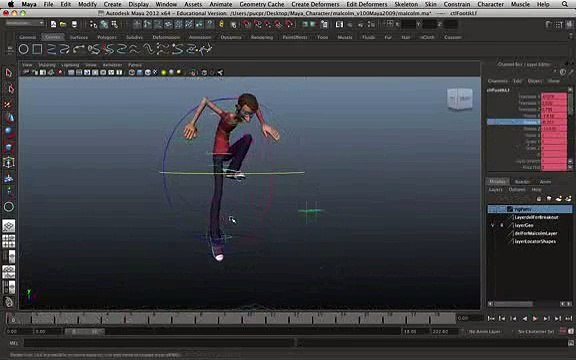Click the last curve shelf icon
The height and width of the screenshot is (360, 576).
(205, 49)
